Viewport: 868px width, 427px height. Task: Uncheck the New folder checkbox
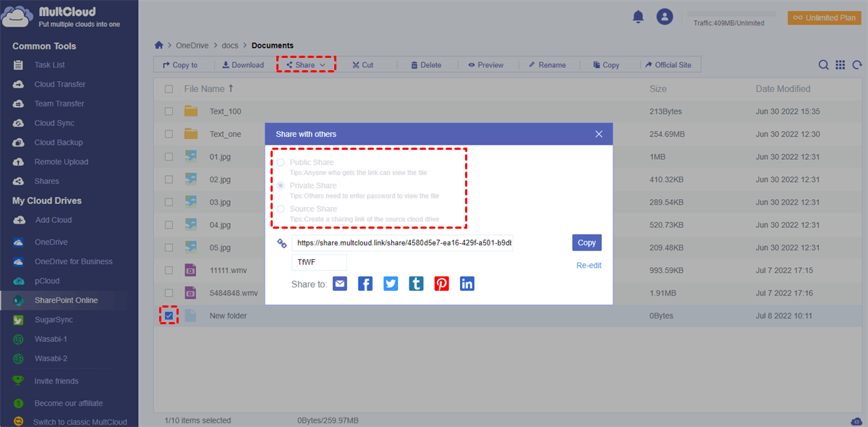[x=169, y=316]
